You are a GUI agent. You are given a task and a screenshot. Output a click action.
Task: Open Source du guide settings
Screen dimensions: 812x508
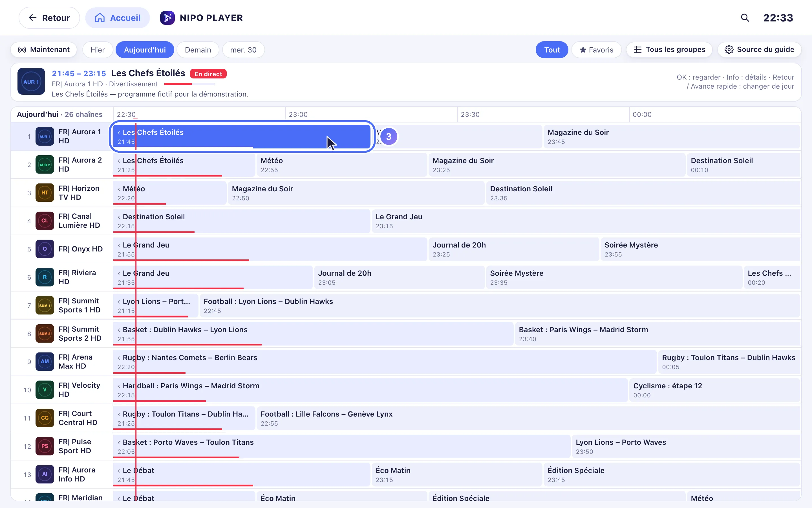point(759,50)
